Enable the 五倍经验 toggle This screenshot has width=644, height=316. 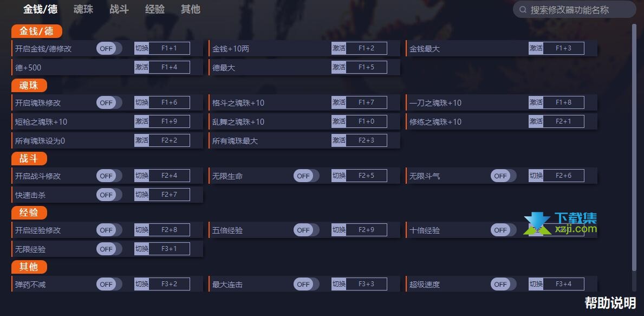pyautogui.click(x=307, y=230)
